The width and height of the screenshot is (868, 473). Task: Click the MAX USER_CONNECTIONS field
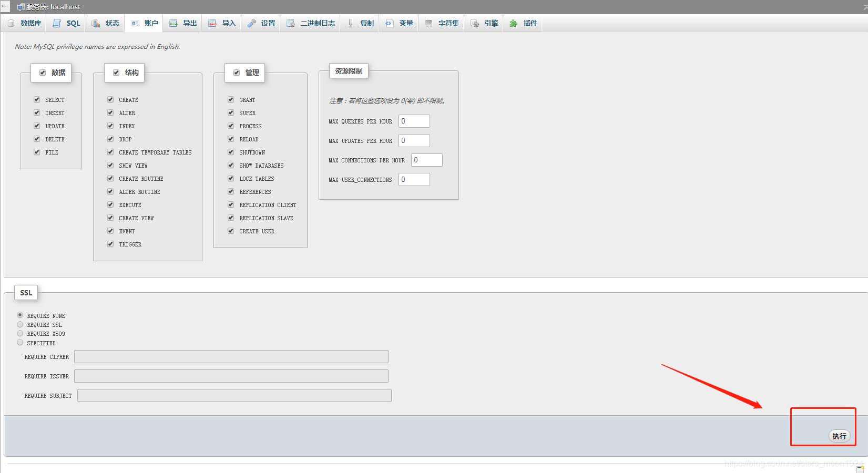coord(414,180)
